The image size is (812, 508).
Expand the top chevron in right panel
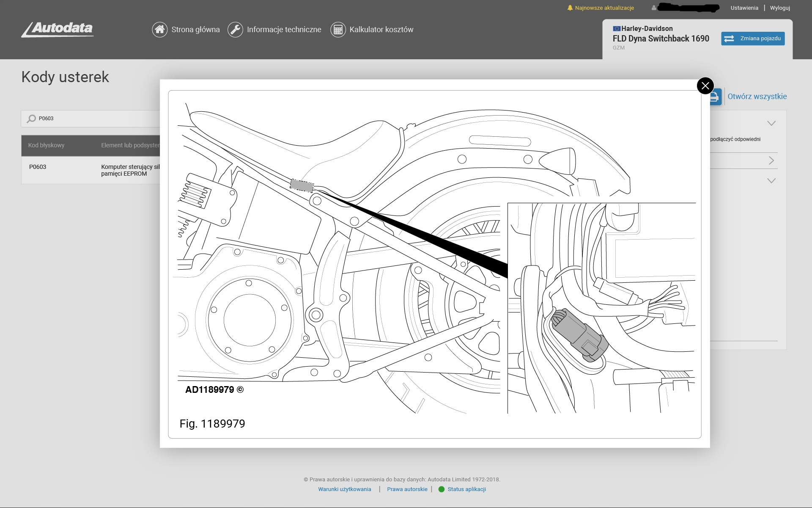click(x=771, y=123)
